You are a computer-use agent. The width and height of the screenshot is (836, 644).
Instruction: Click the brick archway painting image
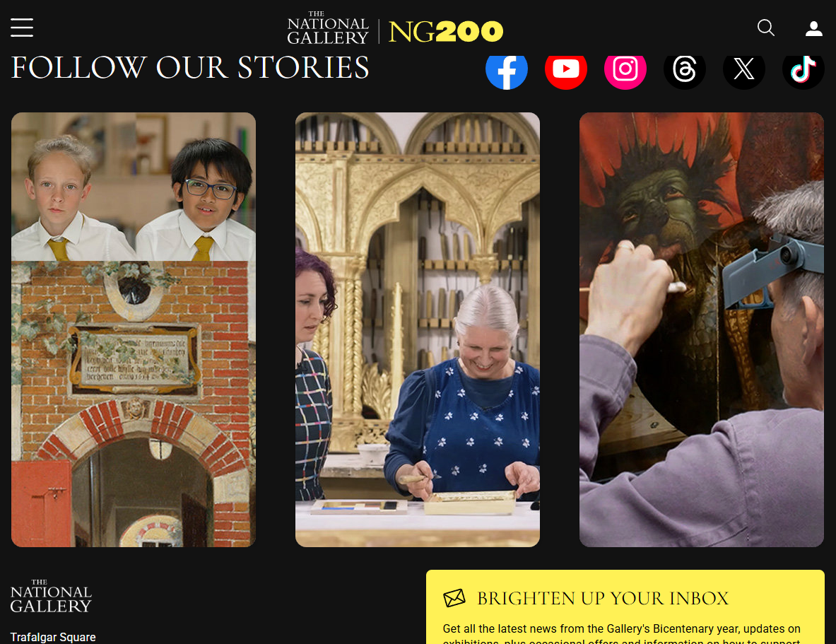coord(134,404)
